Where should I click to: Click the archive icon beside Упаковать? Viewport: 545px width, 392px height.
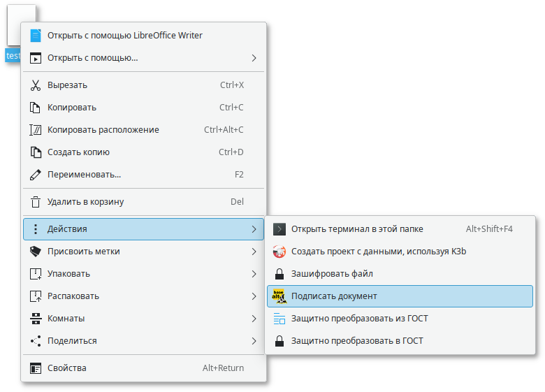pyautogui.click(x=36, y=274)
